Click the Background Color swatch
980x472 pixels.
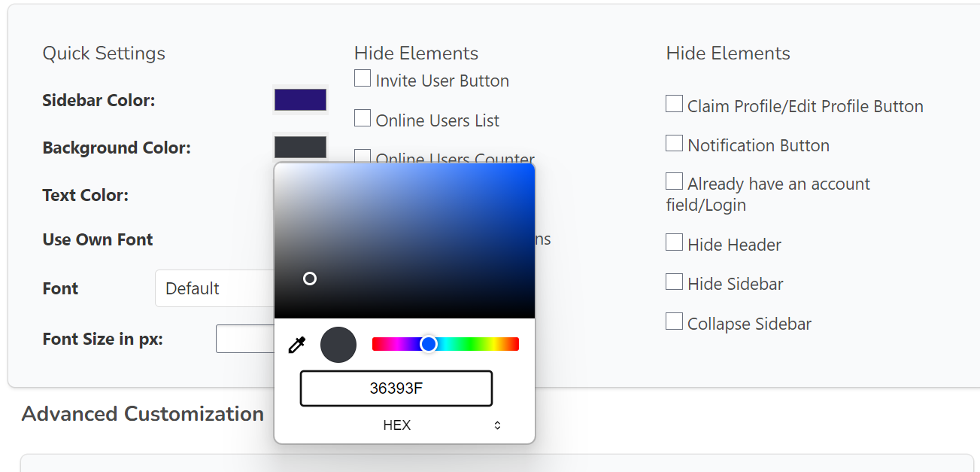[300, 147]
